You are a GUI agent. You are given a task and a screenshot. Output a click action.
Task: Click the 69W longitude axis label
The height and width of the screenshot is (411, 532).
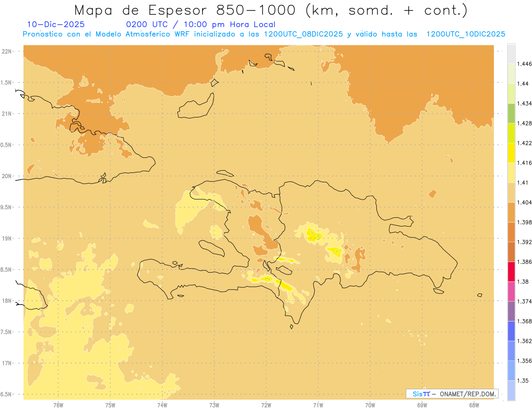click(422, 405)
